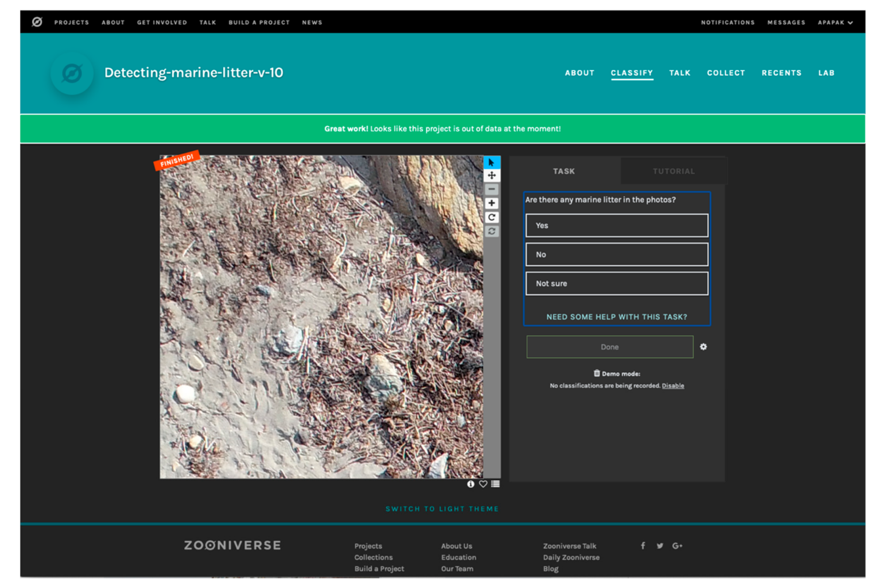Image resolution: width=883 pixels, height=588 pixels.
Task: Switch to the Tutorial tab
Action: 673,171
